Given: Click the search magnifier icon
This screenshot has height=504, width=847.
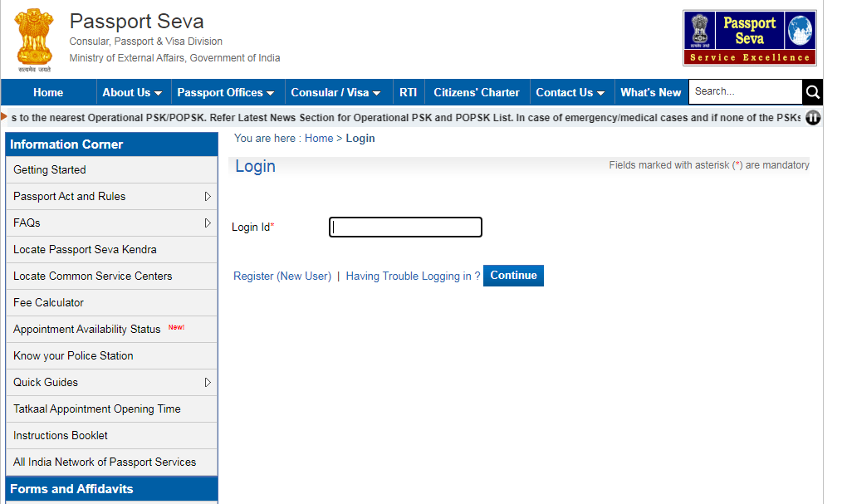Looking at the screenshot, I should 811,91.
